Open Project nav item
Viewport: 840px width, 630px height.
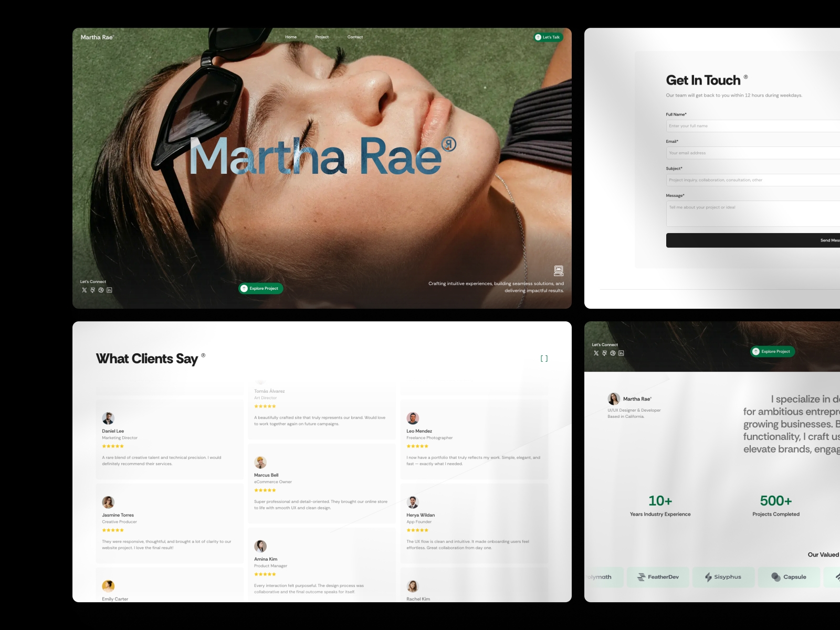click(x=322, y=37)
